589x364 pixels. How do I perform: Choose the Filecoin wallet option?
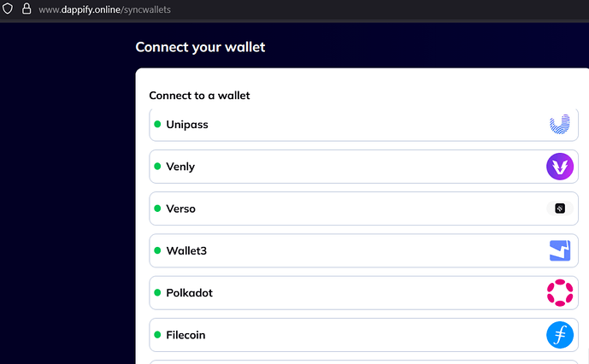tap(342, 335)
